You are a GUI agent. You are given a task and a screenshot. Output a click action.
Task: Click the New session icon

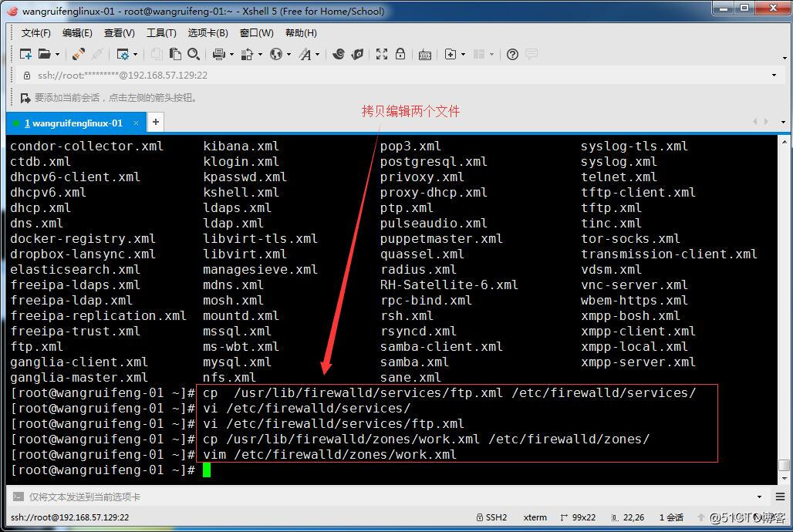pos(25,54)
